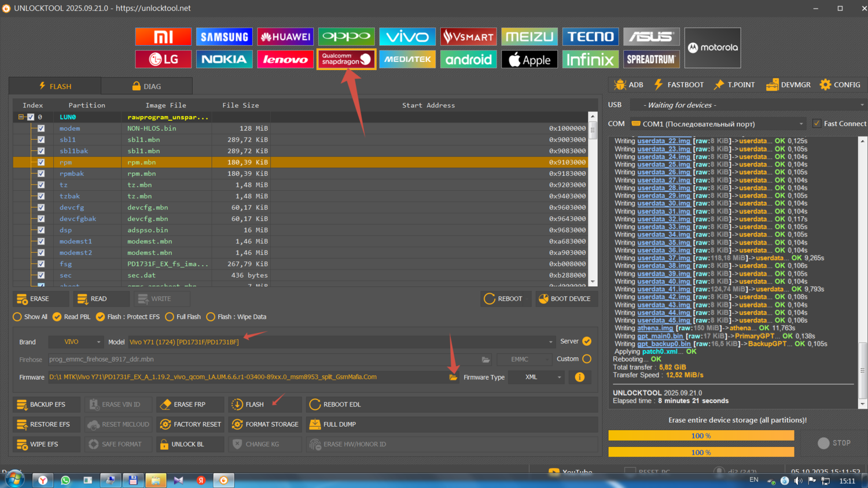This screenshot has width=868, height=488.
Task: Click the Apple brand icon
Action: 529,59
